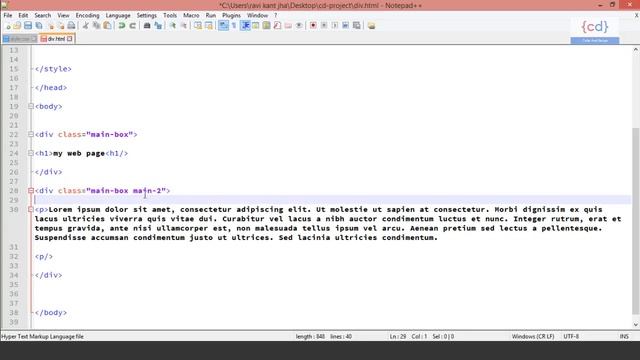
Task: Redo the edit via the toolbar
Action: click(x=132, y=26)
